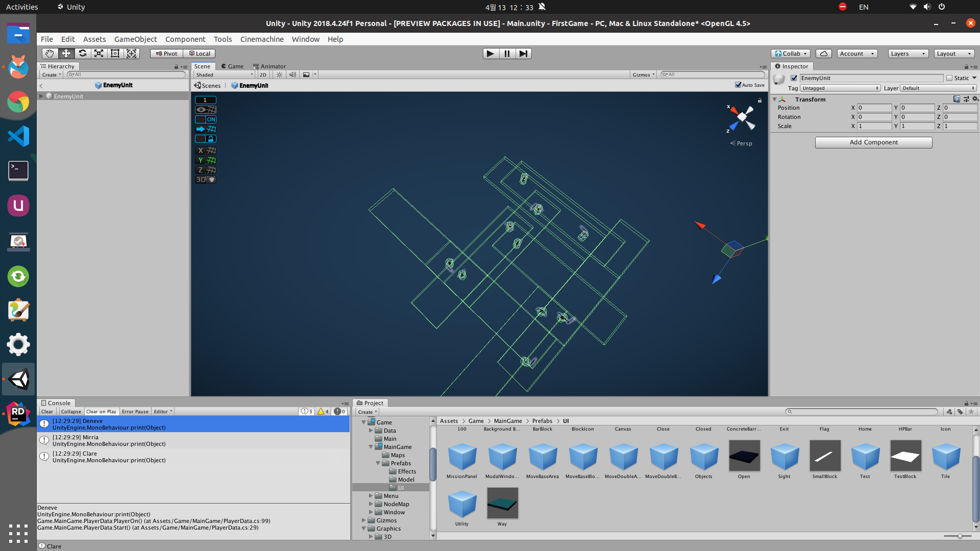Toggle warning messages filter in Console
The height and width of the screenshot is (551, 980).
(x=323, y=412)
